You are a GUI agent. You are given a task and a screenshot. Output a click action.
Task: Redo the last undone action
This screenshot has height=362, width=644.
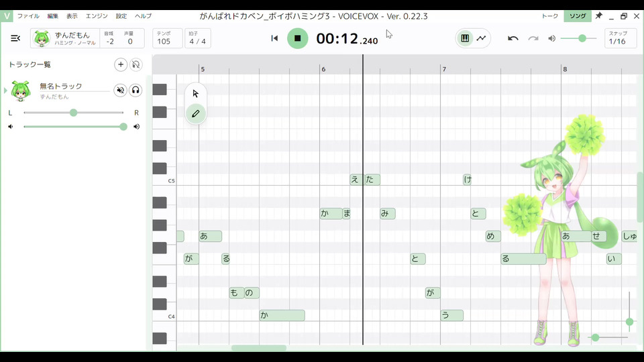click(533, 38)
